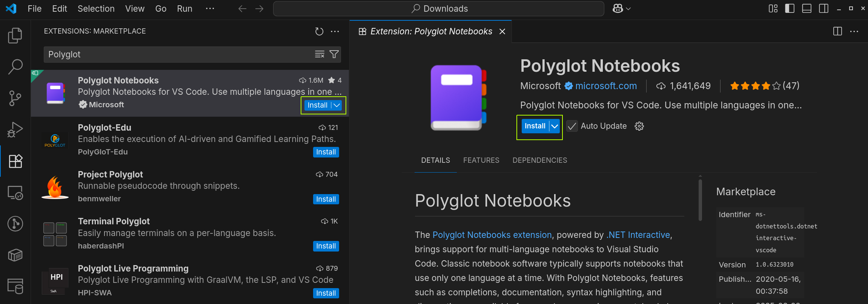Click the 1,641,649 install count
868x304 pixels.
pyautogui.click(x=683, y=86)
